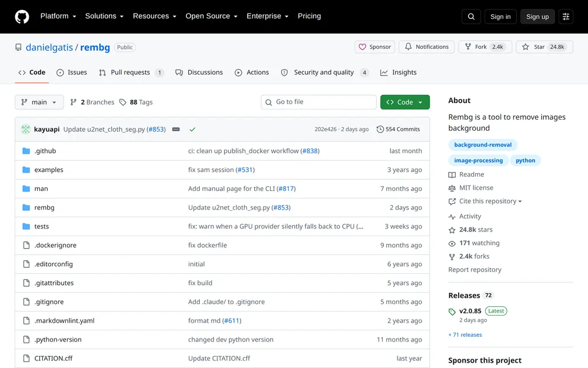Click the forks icon beside 2.4k forks

pos(452,257)
